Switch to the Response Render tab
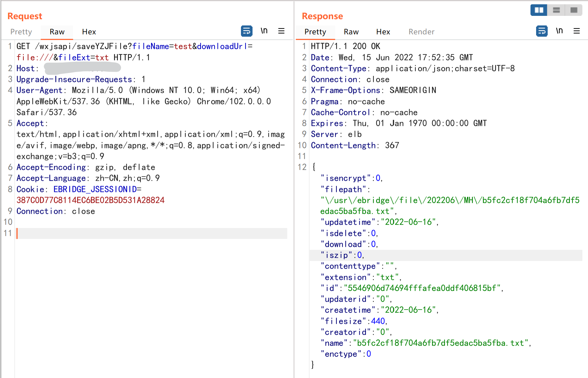Viewport: 588px width, 378px height. (421, 32)
